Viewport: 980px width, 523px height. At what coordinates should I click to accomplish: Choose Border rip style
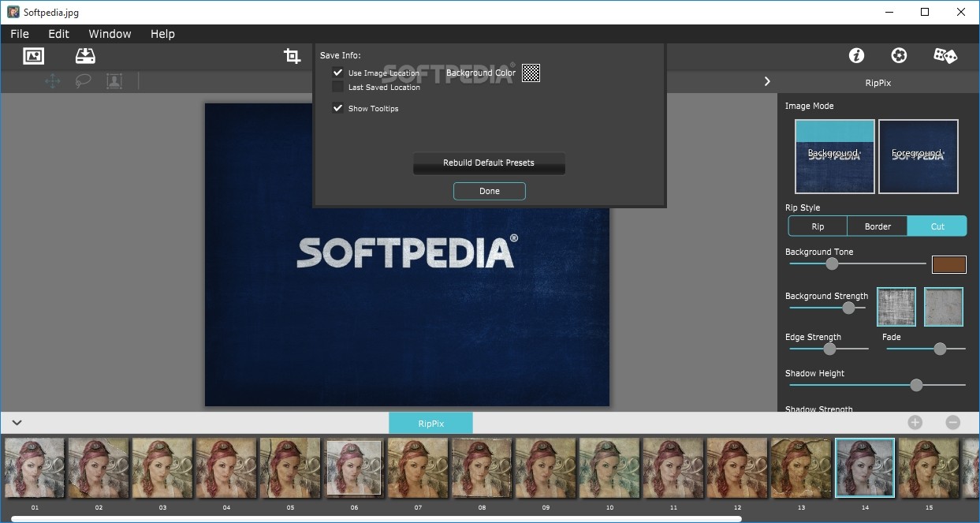(x=878, y=226)
